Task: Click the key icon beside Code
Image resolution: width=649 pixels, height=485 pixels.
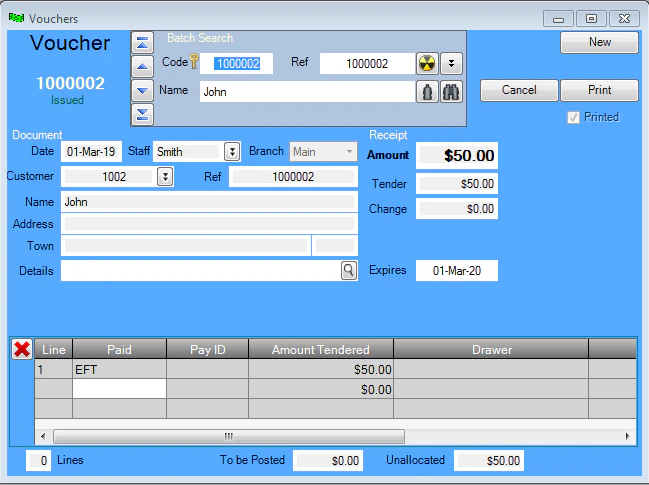Action: pos(194,61)
